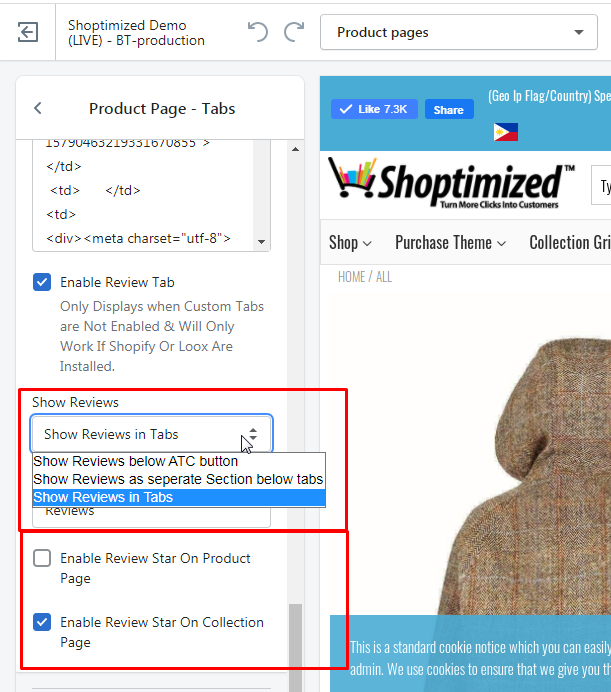
Task: Uncheck Enable Review Star On Collection Page
Action: point(42,622)
